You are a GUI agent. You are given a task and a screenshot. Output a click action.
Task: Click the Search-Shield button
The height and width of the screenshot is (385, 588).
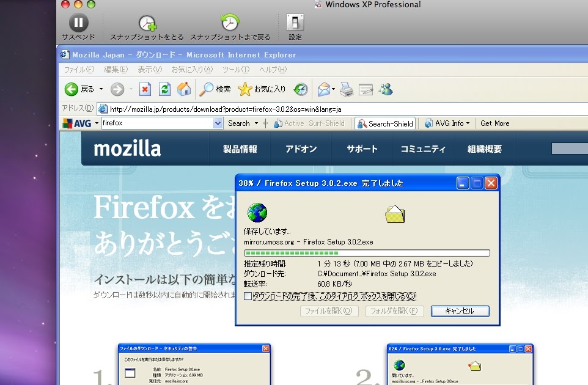(x=385, y=123)
